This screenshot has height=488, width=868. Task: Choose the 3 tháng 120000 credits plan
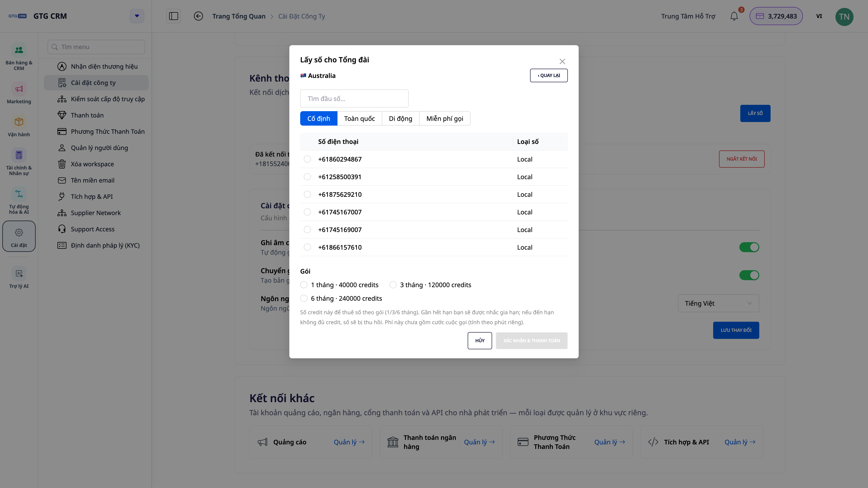(x=393, y=285)
